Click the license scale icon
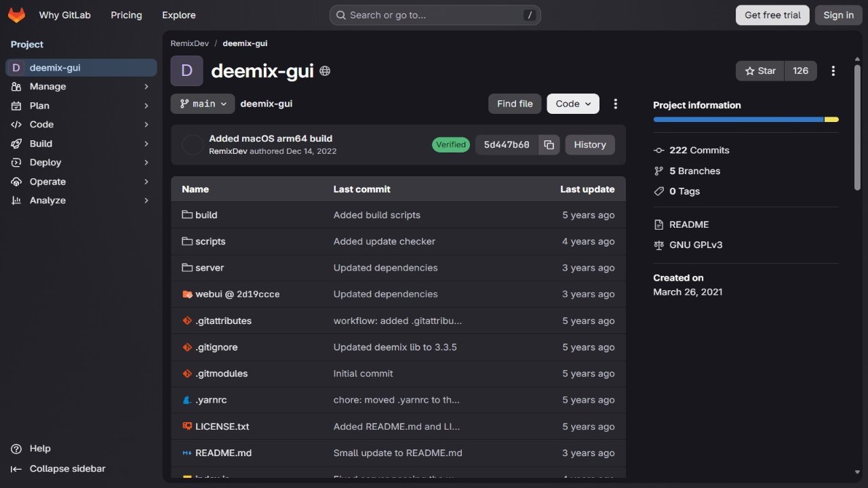 (x=658, y=245)
